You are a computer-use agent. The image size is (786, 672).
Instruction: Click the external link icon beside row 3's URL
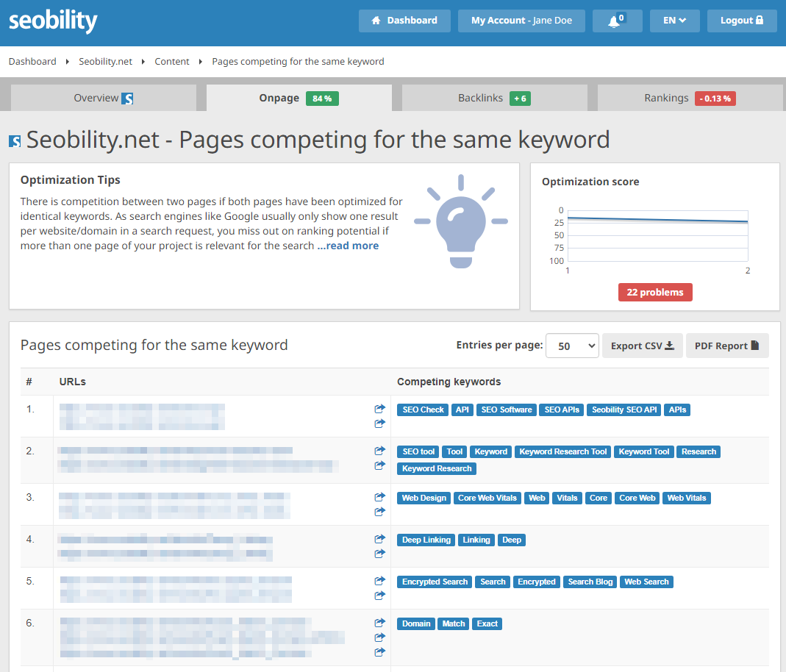coord(379,496)
